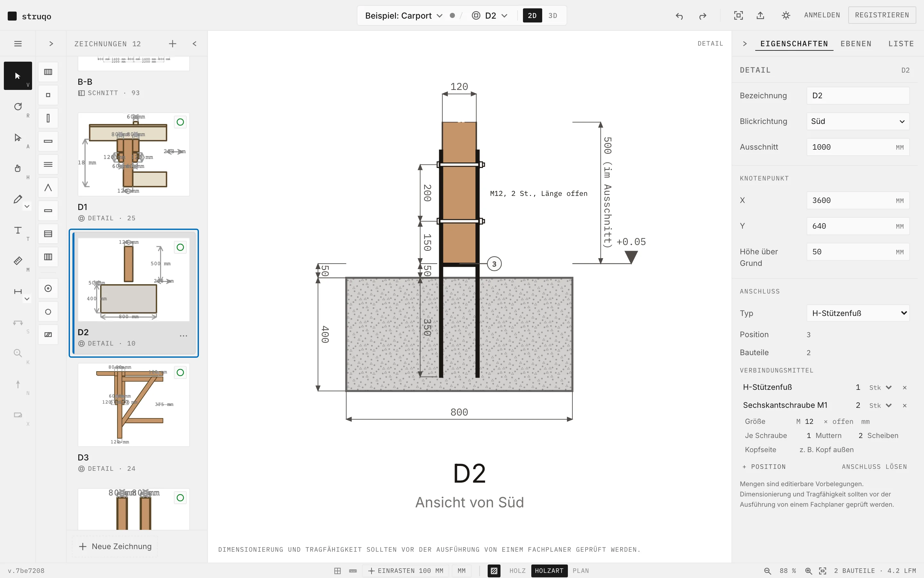Switch to the Ebenen tab
The width and height of the screenshot is (924, 578).
pos(856,44)
